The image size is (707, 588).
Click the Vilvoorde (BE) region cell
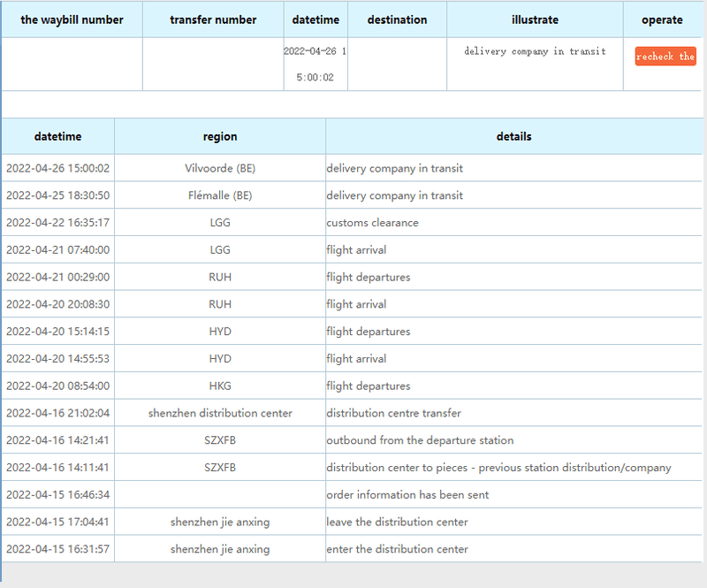[x=220, y=168]
